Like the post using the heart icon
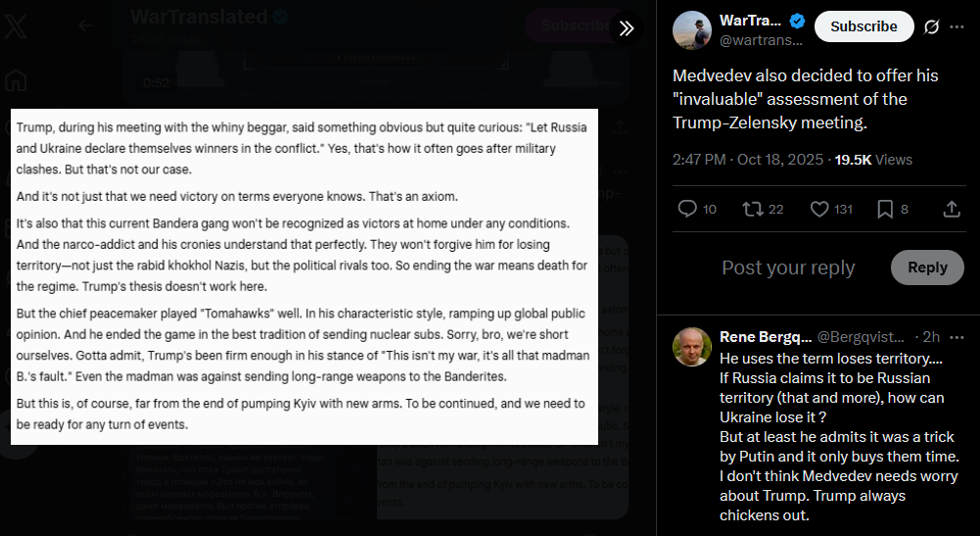Viewport: 980px width, 536px height. coord(819,209)
